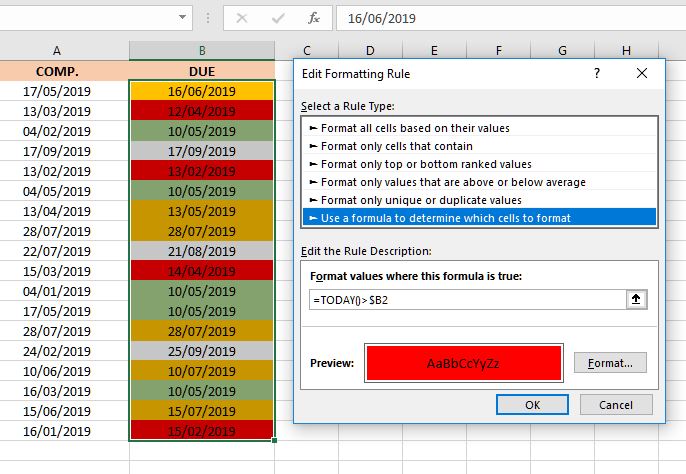Select column E header
The image size is (686, 474).
(x=434, y=51)
